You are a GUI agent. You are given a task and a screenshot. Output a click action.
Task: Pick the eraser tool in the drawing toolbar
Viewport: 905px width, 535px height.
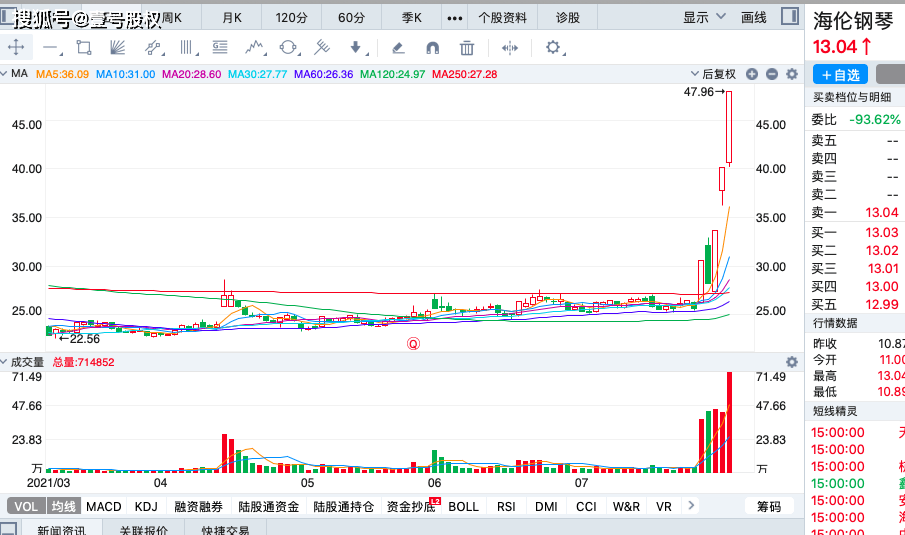397,47
